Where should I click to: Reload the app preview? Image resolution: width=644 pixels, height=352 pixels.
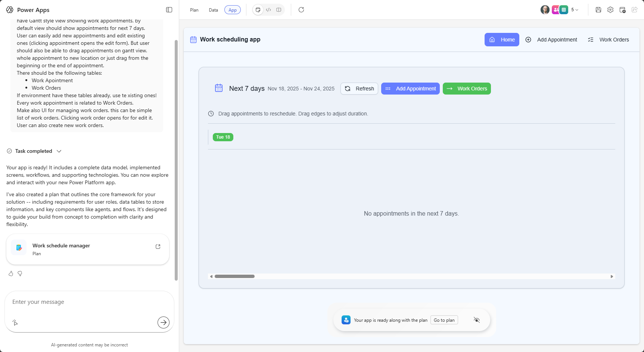point(301,10)
